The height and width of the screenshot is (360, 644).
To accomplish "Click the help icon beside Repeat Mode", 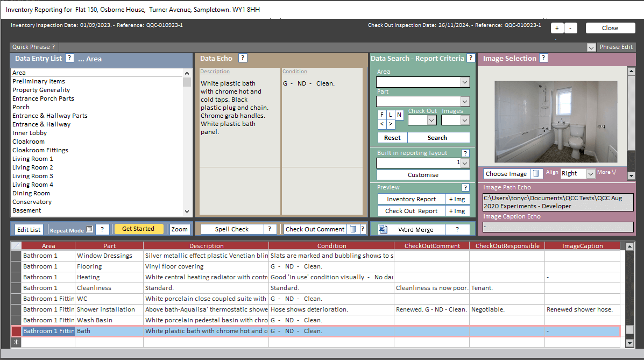I will coord(102,229).
